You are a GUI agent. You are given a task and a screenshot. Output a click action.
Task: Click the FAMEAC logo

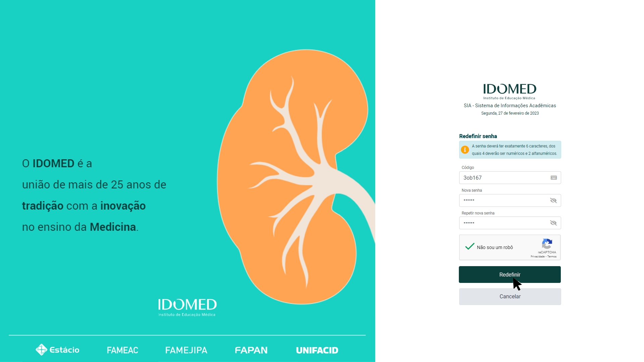click(x=122, y=350)
